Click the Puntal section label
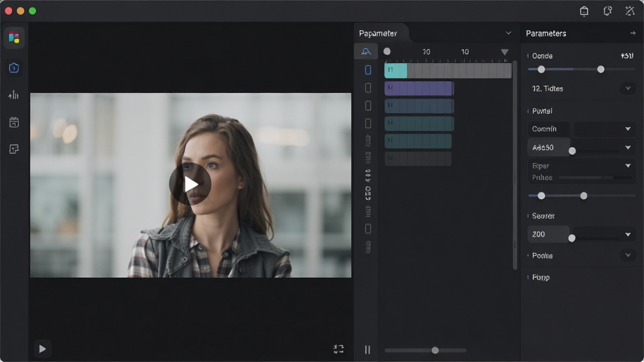This screenshot has width=644, height=362. coord(542,111)
